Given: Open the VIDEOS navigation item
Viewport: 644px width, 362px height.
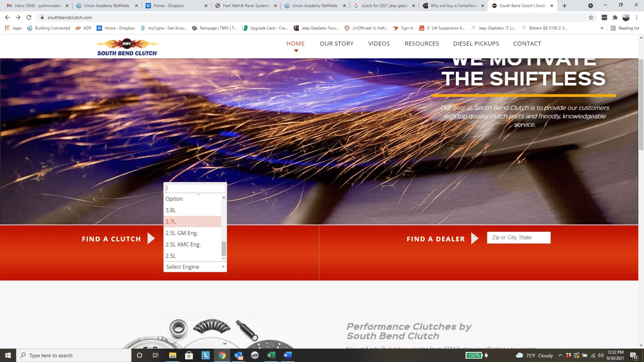Looking at the screenshot, I should (379, 43).
